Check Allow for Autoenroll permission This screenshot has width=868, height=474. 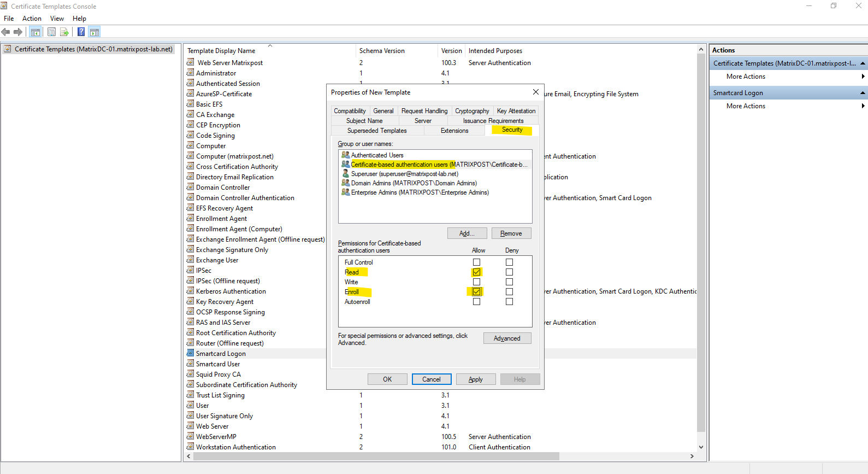pyautogui.click(x=476, y=302)
